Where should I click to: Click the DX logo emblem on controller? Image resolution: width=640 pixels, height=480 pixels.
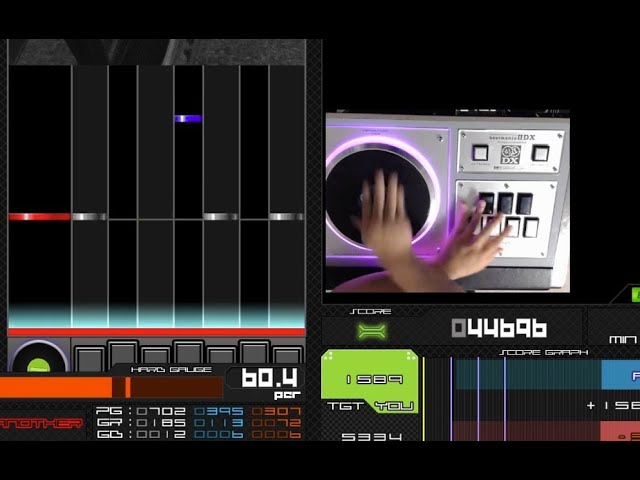click(510, 155)
